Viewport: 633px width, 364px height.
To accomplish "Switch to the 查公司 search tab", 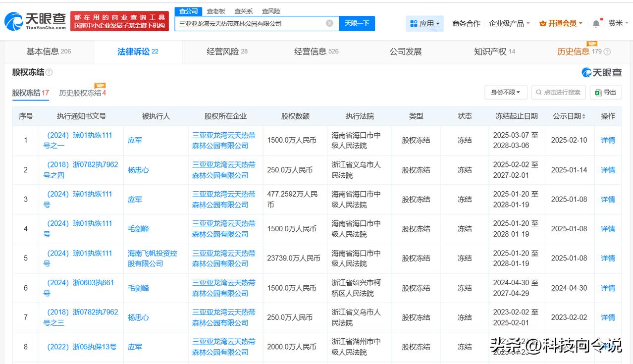I will 188,11.
